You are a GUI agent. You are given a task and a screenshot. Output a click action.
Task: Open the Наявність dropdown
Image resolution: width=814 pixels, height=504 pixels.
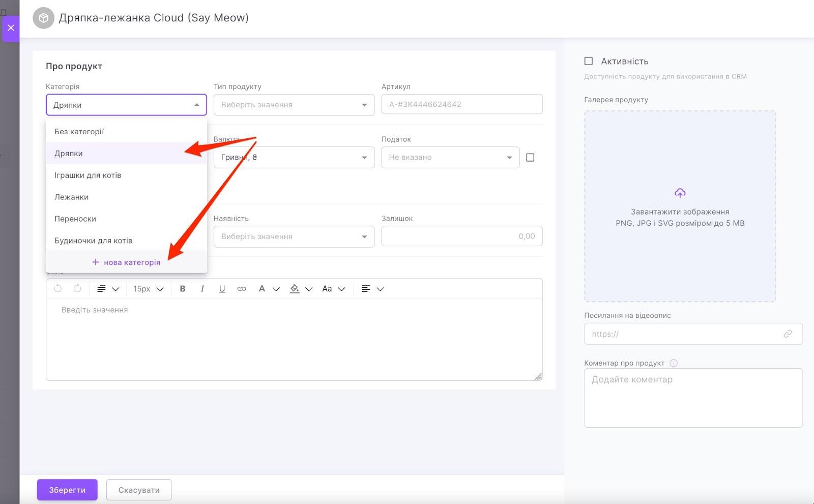294,236
